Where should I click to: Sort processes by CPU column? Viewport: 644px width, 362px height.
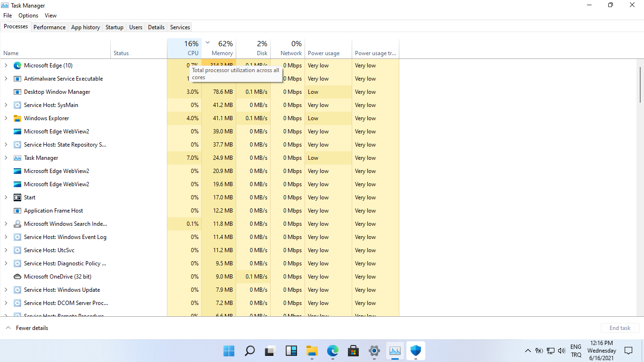point(184,49)
